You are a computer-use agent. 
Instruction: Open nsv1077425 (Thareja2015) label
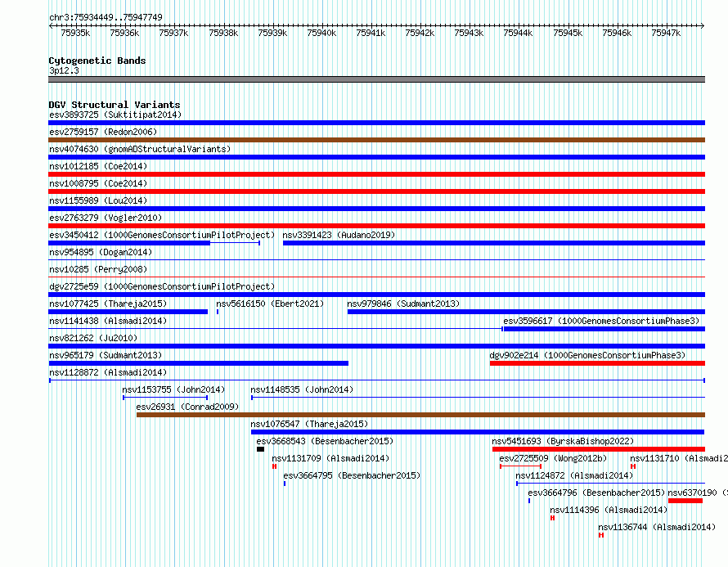click(x=108, y=304)
